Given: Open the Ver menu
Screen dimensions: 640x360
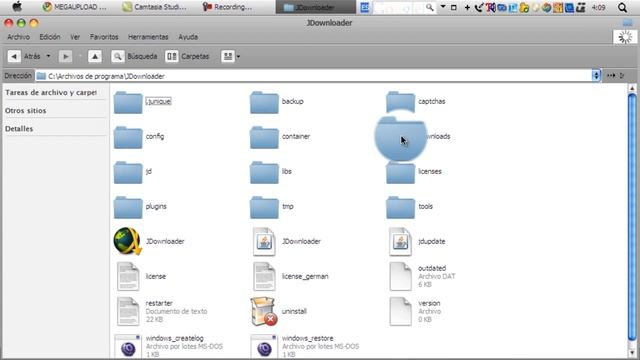Looking at the screenshot, I should 75,37.
